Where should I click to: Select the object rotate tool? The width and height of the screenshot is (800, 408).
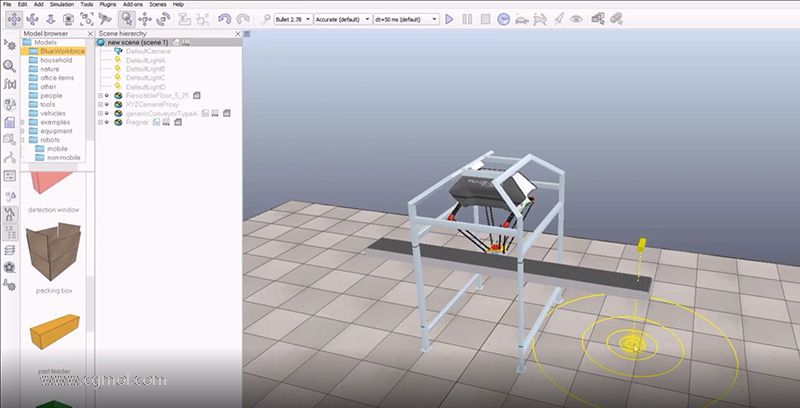click(163, 19)
